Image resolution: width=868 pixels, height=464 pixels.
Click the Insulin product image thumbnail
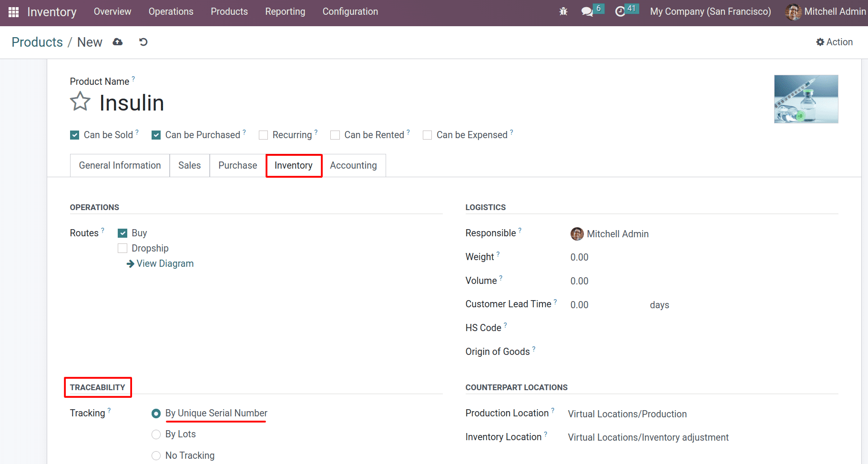(806, 99)
